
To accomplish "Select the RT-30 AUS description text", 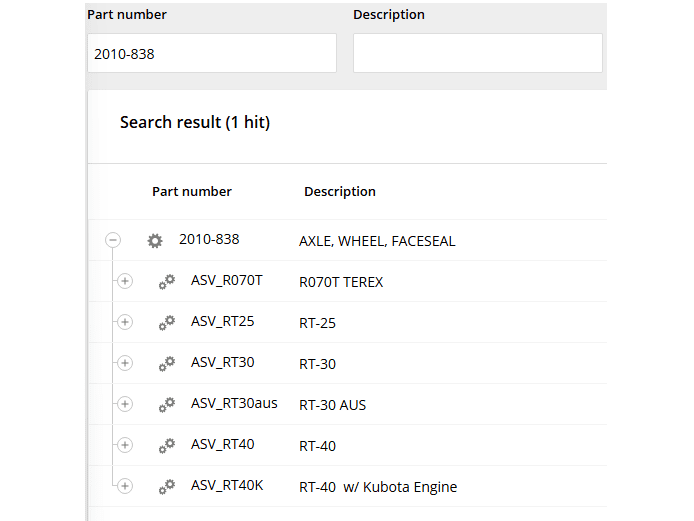I will [x=332, y=405].
